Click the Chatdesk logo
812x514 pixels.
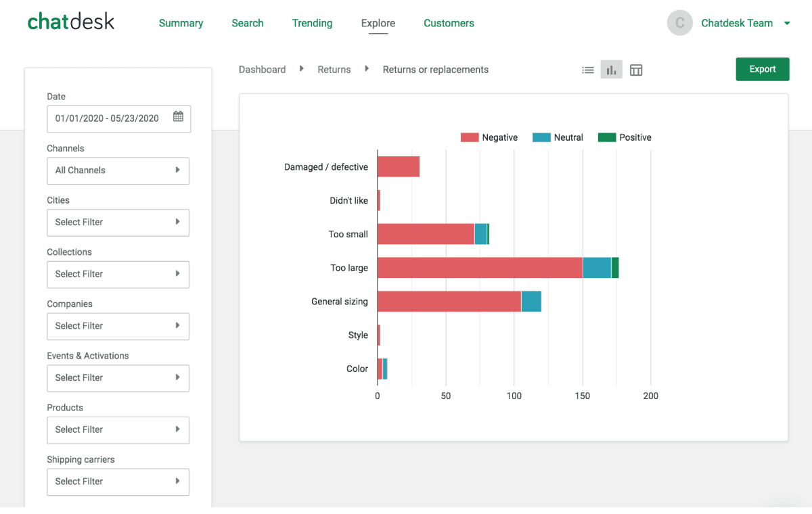70,21
